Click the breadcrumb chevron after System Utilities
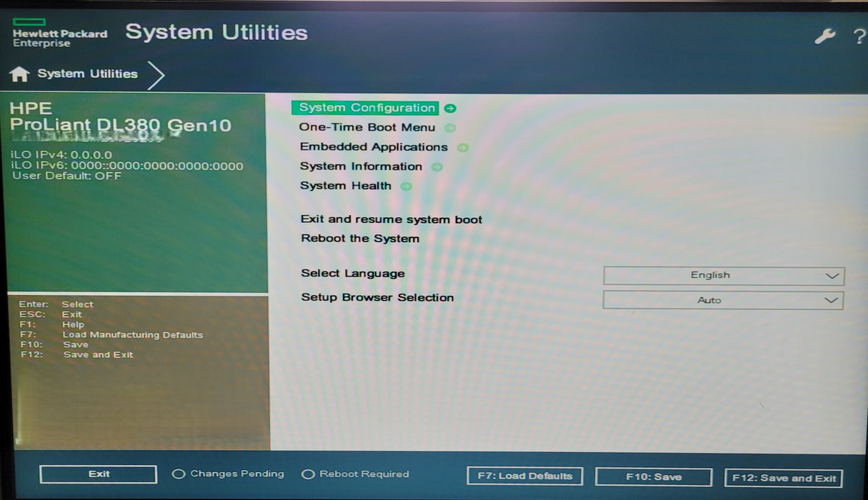Image resolution: width=868 pixels, height=500 pixels. (x=156, y=75)
